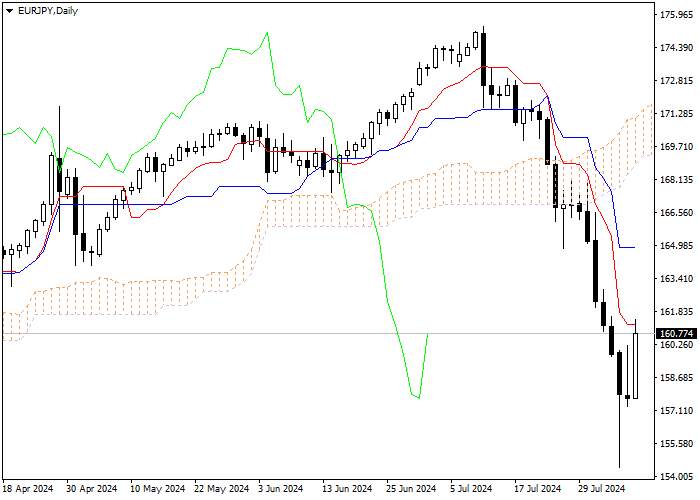Click the 158.685 price axis label
Screen dimensions: 700x500
(676, 378)
